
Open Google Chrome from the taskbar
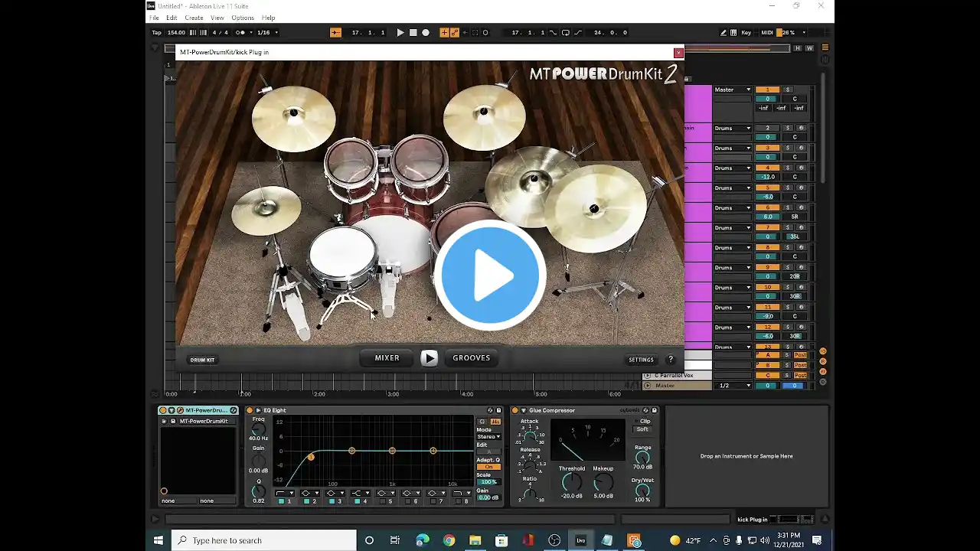(449, 540)
